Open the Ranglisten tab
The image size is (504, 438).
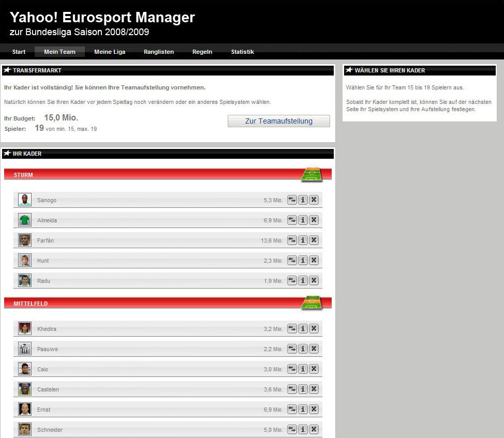pos(159,52)
